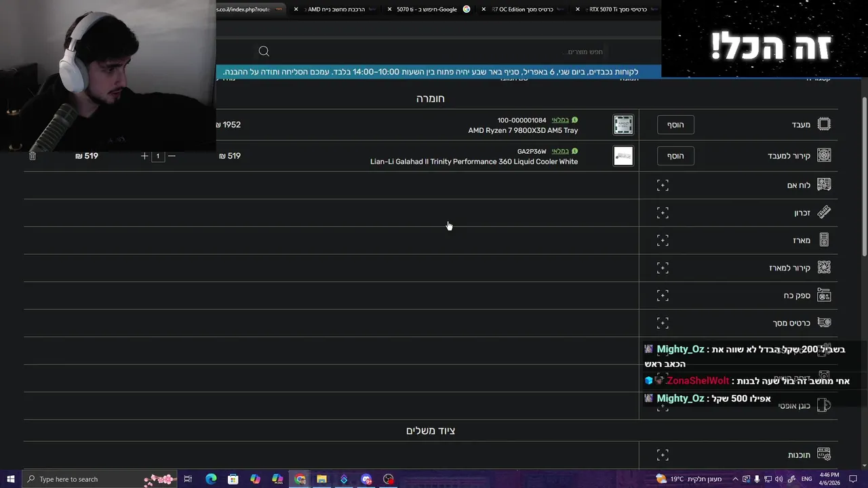Select a part for קירור למארז row

click(663, 268)
